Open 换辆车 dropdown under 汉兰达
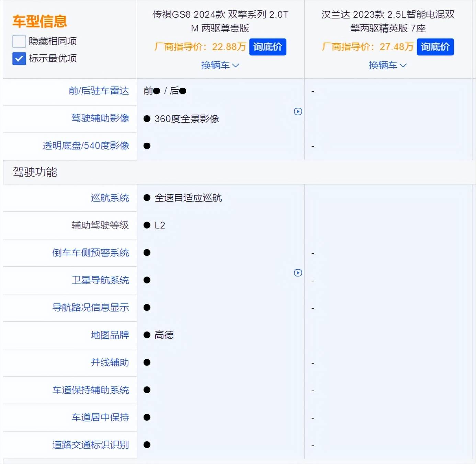Screen dimensions: 476x464 click(388, 65)
